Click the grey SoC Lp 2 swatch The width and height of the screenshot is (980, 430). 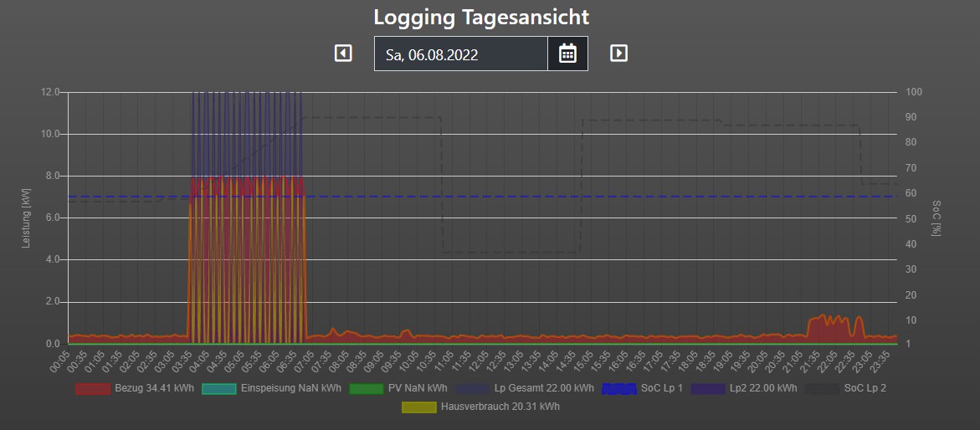pyautogui.click(x=822, y=389)
